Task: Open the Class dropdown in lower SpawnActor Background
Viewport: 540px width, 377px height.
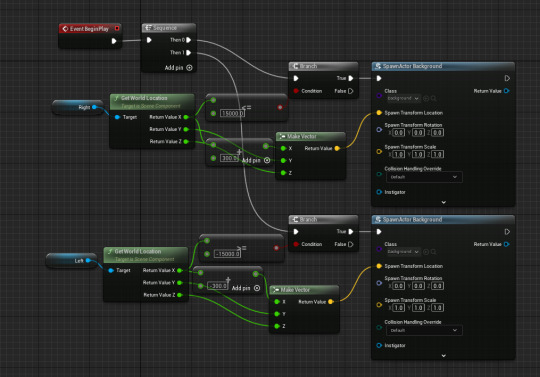Action: (403, 252)
